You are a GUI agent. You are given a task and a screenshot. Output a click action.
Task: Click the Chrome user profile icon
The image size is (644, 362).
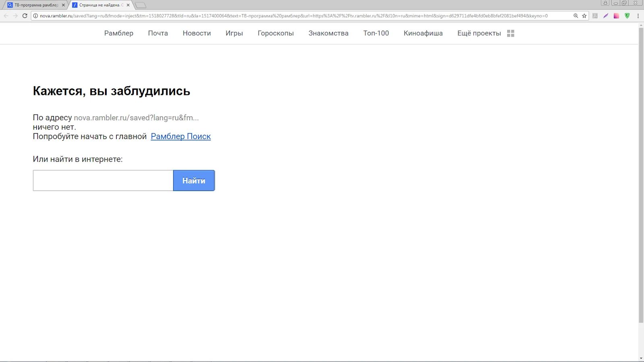(605, 3)
